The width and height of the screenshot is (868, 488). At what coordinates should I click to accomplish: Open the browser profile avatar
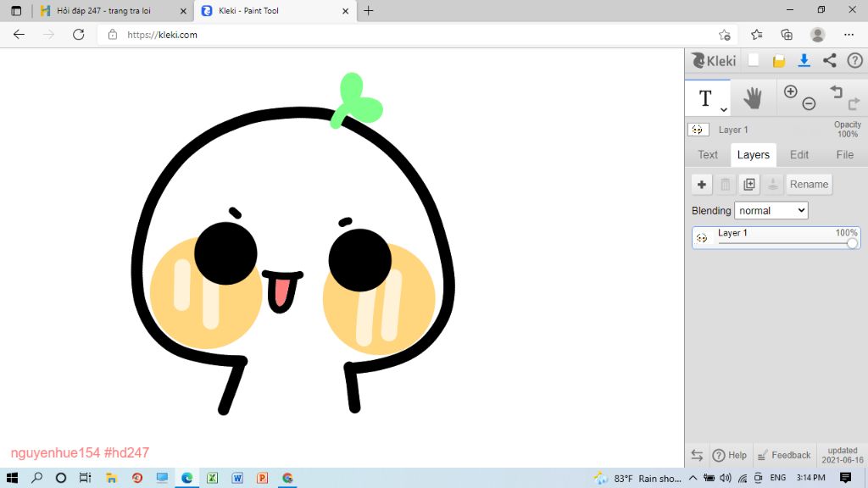(818, 34)
